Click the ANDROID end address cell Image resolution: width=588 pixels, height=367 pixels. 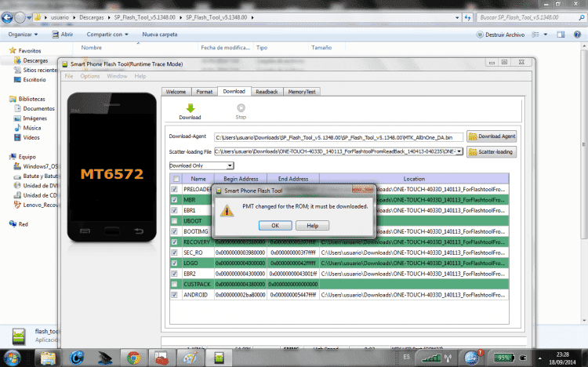[293, 295]
